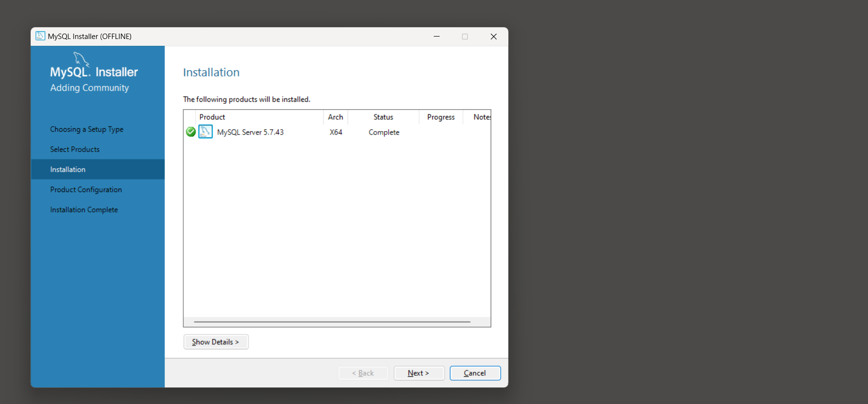Click the disabled Back button
This screenshot has width=868, height=404.
363,373
